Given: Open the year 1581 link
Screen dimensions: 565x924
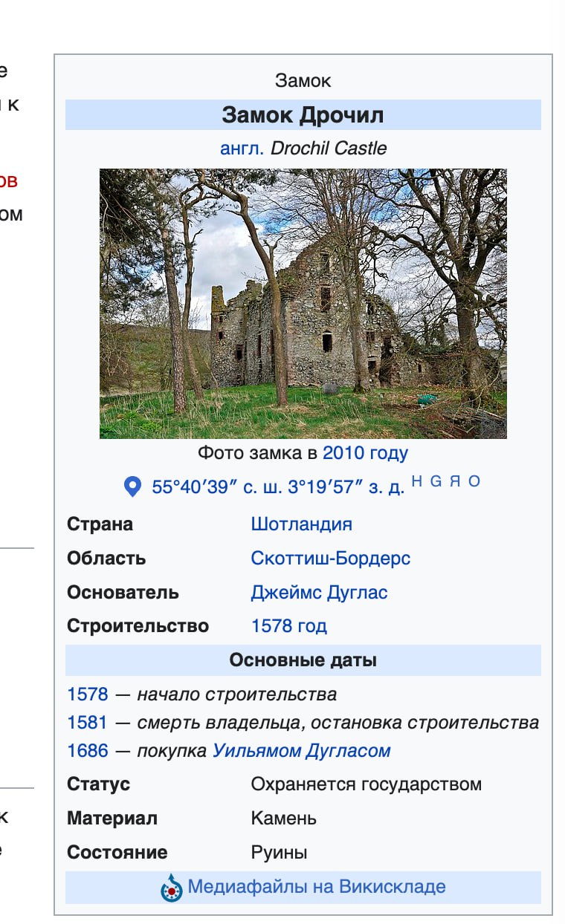Looking at the screenshot, I should [87, 722].
